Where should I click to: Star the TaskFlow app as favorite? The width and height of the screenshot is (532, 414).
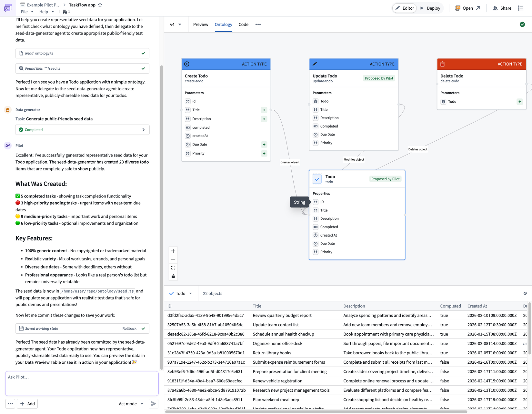point(100,5)
